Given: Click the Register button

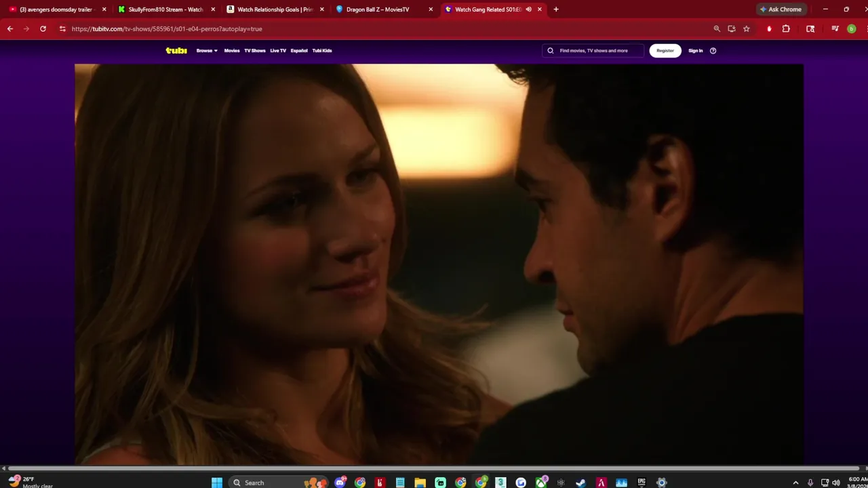Looking at the screenshot, I should coord(665,51).
